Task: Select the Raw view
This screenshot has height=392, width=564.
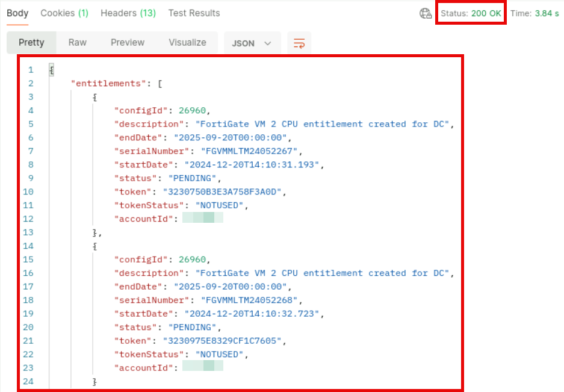Action: 77,43
